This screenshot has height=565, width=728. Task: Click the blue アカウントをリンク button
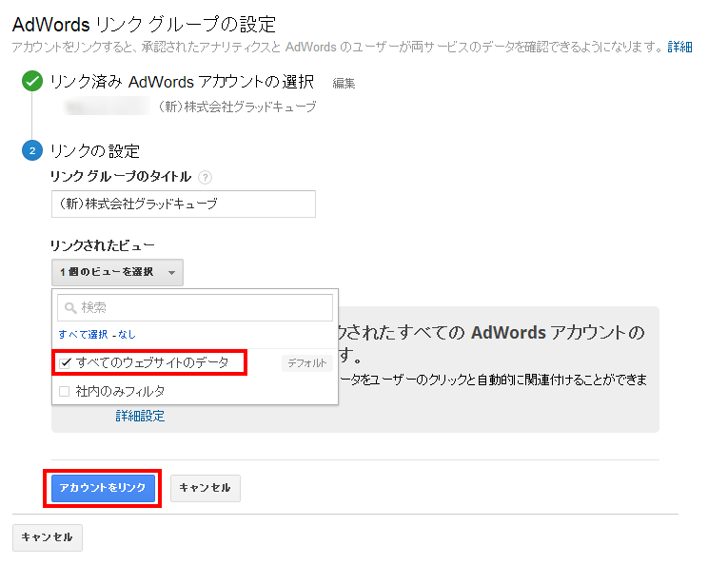pyautogui.click(x=103, y=488)
